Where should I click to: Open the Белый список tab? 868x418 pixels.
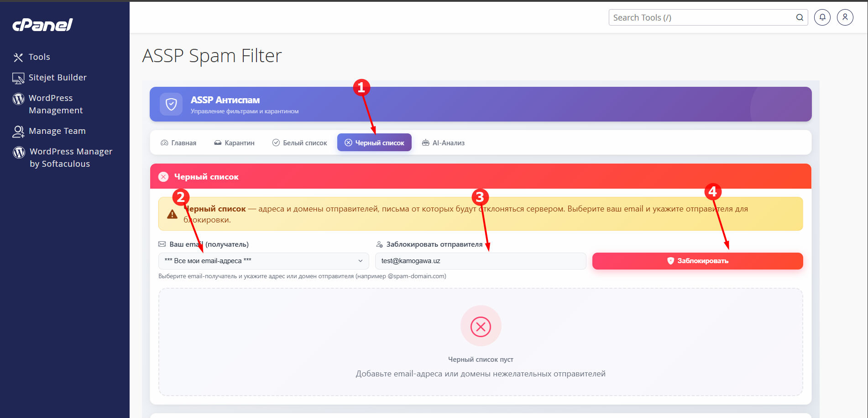tap(300, 143)
